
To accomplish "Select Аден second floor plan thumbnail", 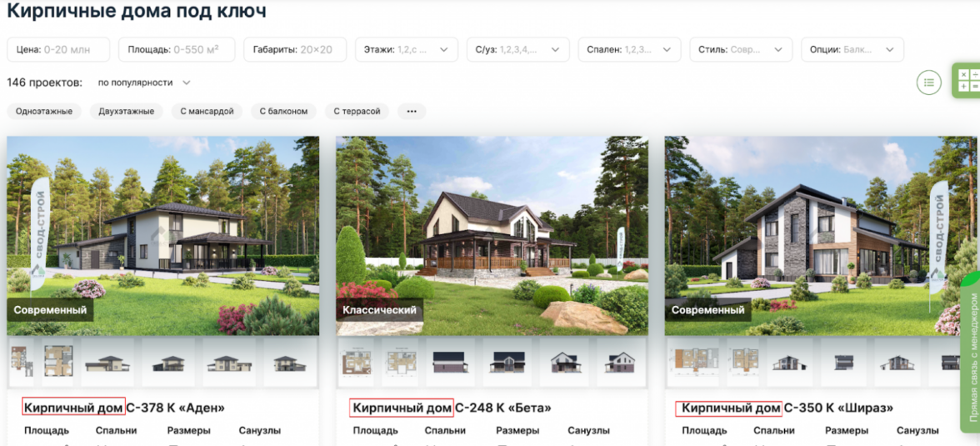I will click(x=58, y=362).
